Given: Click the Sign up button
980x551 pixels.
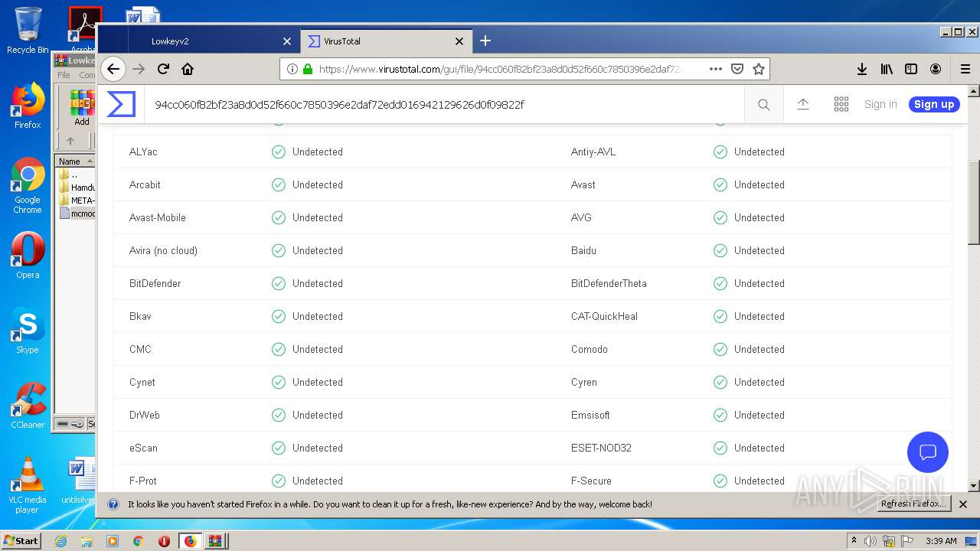Looking at the screenshot, I should click(x=934, y=105).
